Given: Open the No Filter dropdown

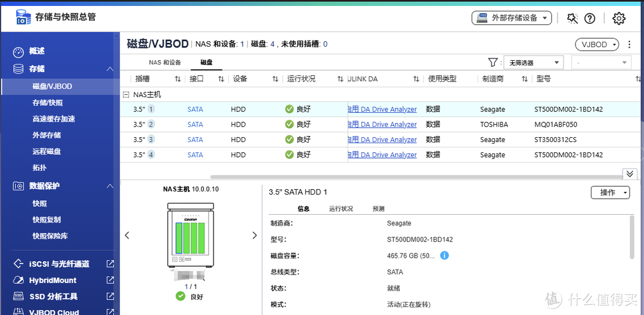Looking at the screenshot, I should (x=533, y=63).
